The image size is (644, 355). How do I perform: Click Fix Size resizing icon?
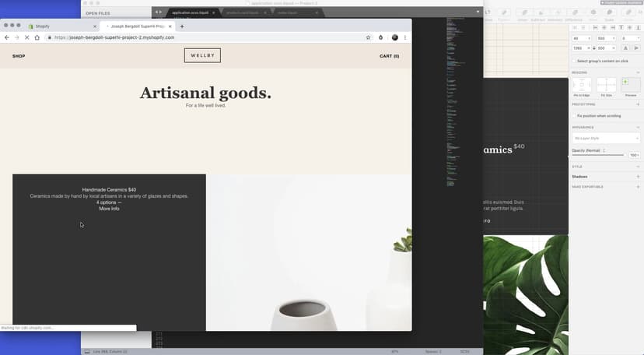606,85
